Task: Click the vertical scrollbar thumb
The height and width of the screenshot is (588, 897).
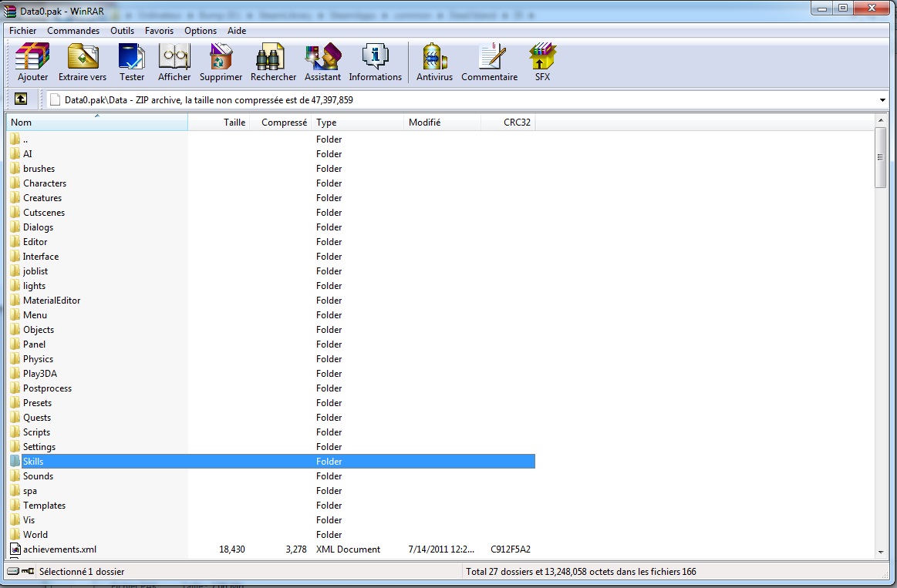Action: (x=880, y=157)
